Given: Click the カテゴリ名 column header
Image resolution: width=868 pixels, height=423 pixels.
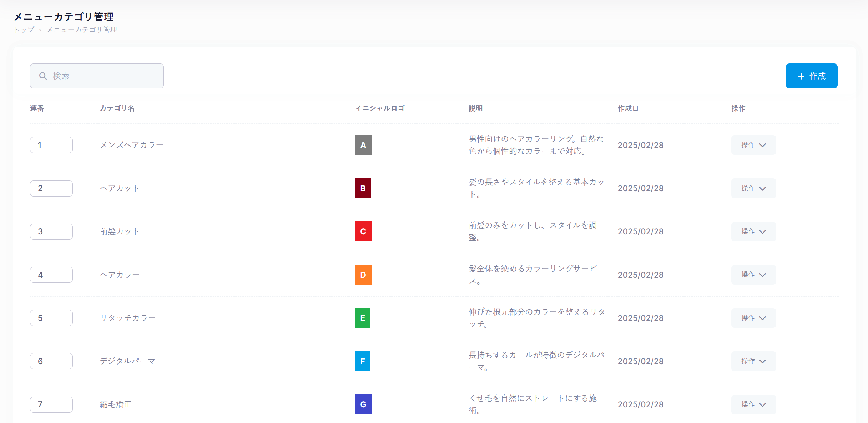Looking at the screenshot, I should point(117,108).
